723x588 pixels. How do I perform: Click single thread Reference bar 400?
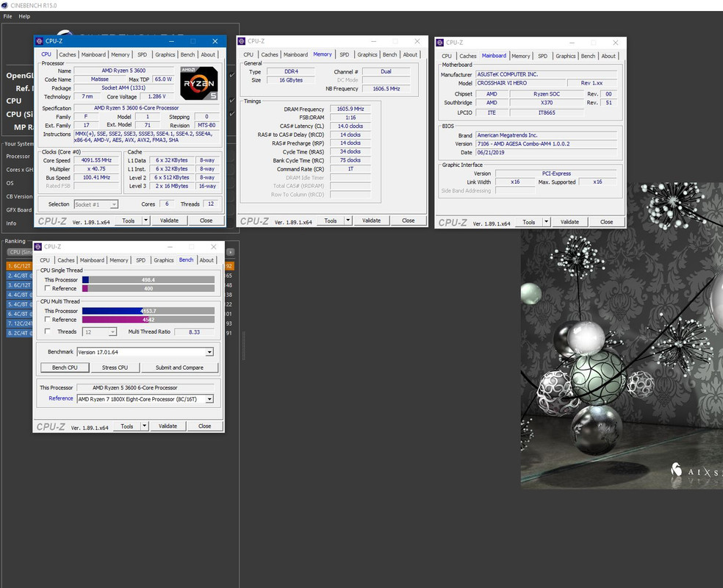click(148, 288)
